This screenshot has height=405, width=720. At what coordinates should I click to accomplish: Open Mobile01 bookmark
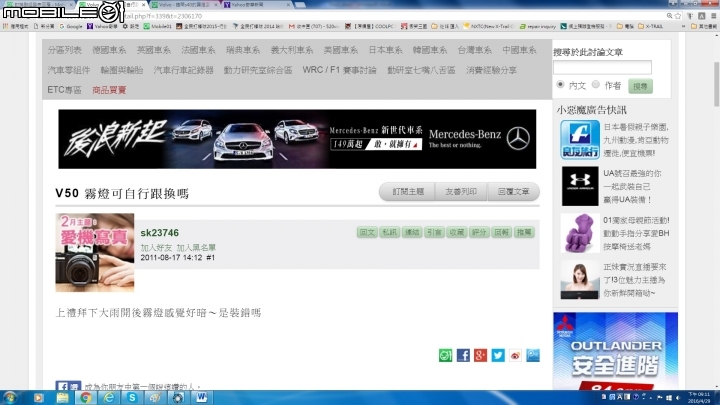tap(158, 26)
